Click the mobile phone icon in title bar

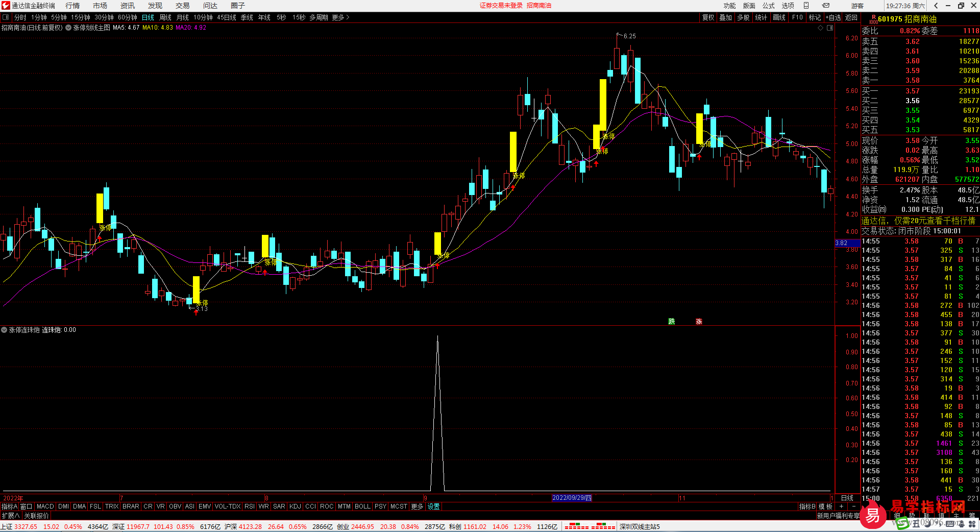click(806, 6)
